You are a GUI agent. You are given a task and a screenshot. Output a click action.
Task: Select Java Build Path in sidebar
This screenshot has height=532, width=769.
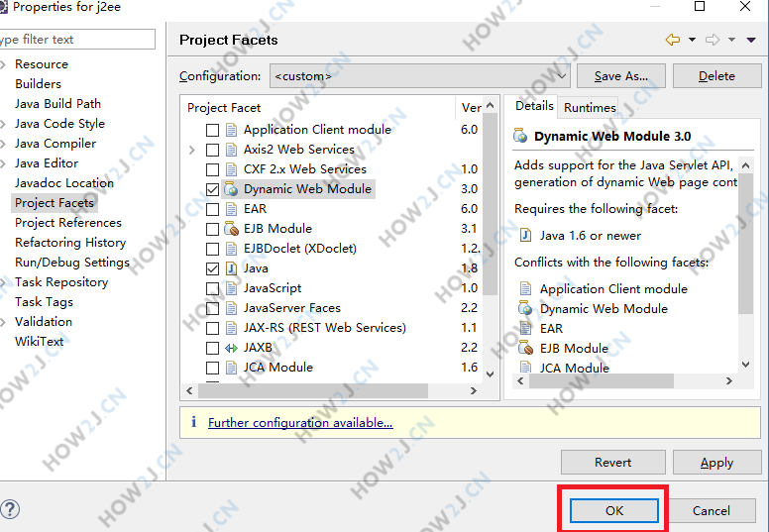57,103
